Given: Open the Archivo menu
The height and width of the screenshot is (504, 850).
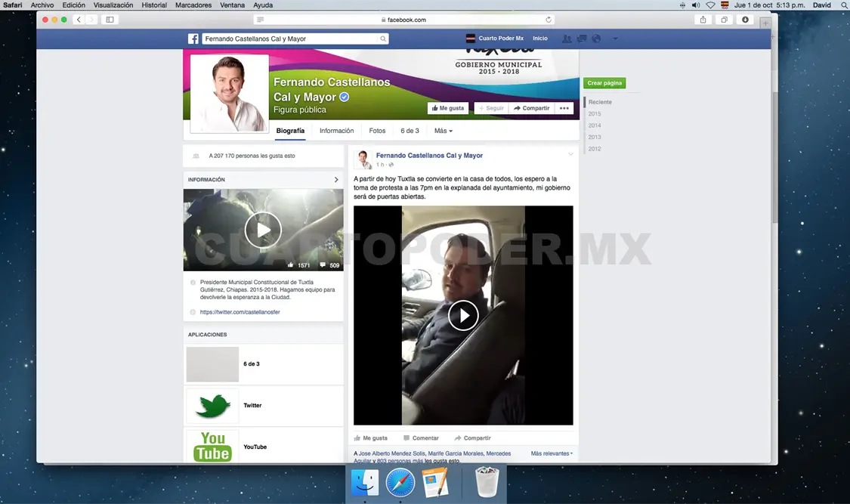Looking at the screenshot, I should pos(42,5).
